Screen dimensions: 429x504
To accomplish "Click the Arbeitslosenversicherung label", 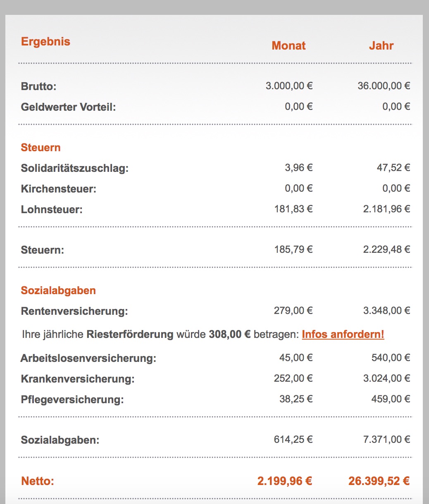I will coord(88,358).
